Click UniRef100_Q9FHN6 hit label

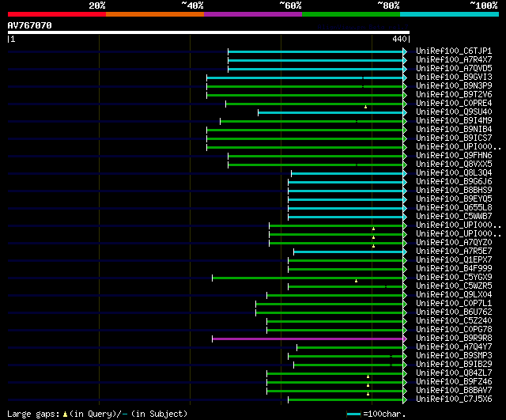tap(454, 156)
